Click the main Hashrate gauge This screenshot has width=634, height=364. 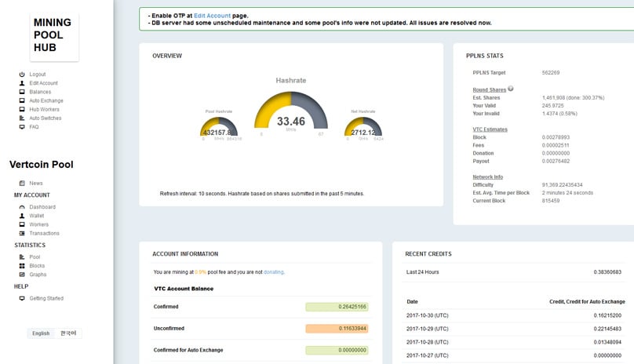(x=291, y=111)
